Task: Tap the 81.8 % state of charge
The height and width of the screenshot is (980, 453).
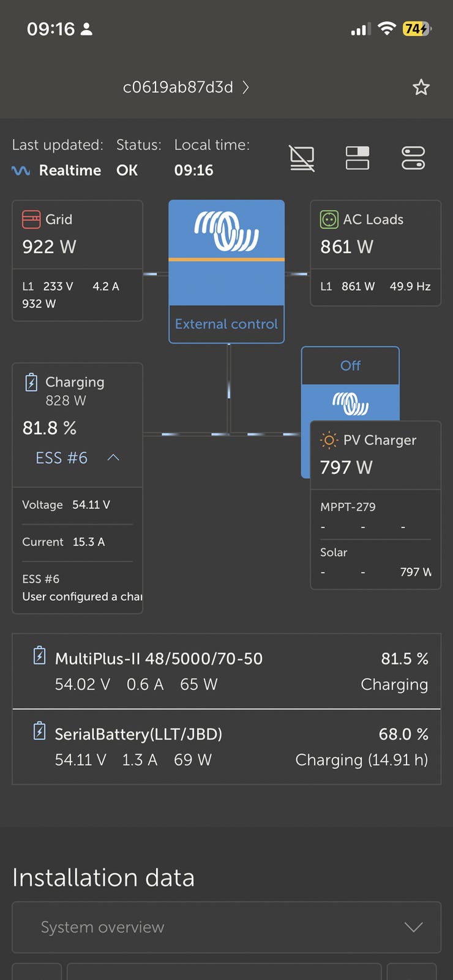Action: coord(50,428)
